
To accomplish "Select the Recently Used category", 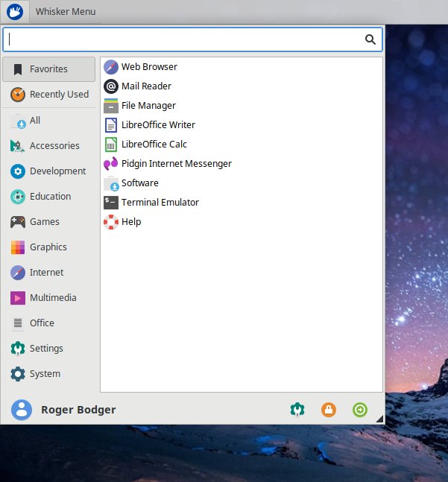I will 49,95.
